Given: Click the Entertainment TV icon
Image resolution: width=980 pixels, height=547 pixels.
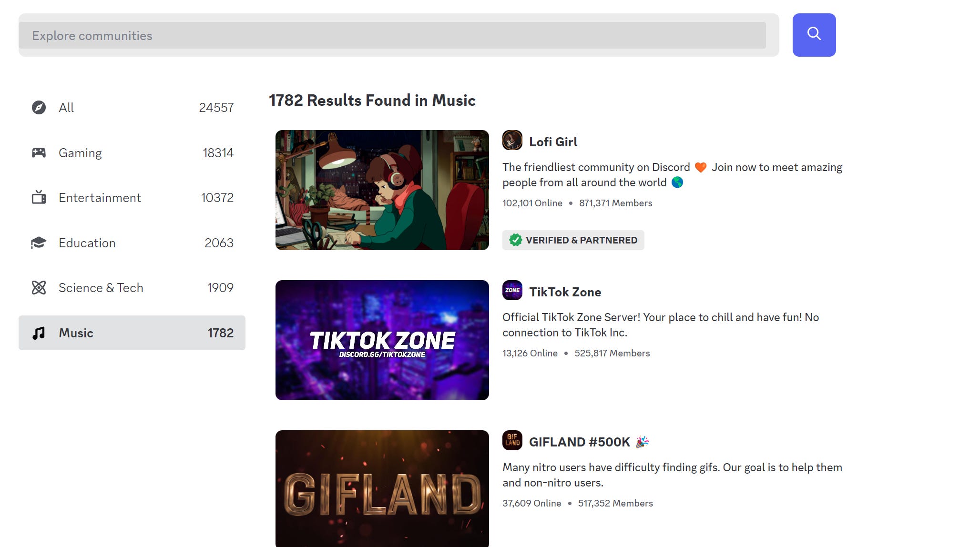Looking at the screenshot, I should pos(39,197).
